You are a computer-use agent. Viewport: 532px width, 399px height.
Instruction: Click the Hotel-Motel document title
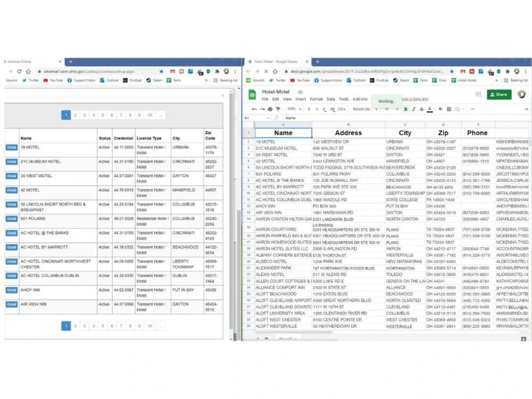(276, 92)
